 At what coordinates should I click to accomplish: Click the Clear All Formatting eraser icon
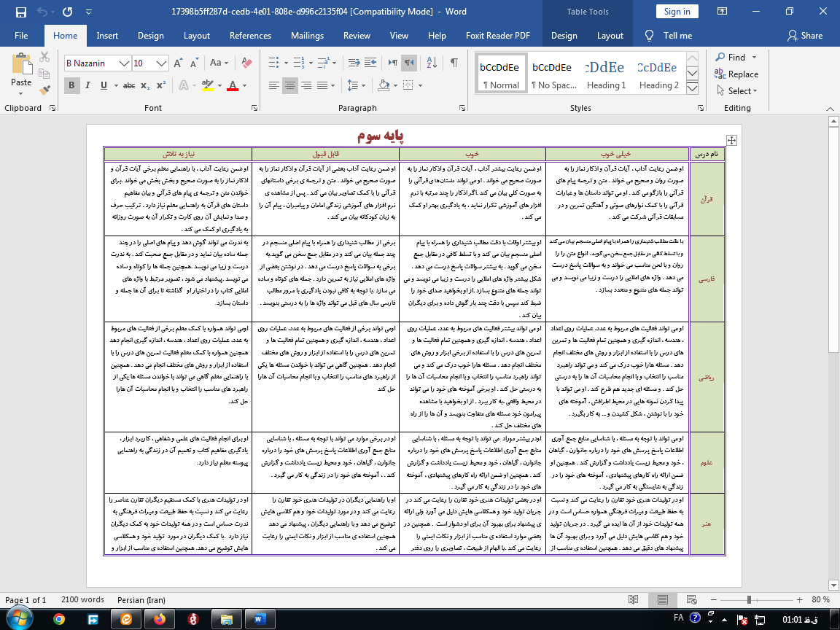pos(246,63)
